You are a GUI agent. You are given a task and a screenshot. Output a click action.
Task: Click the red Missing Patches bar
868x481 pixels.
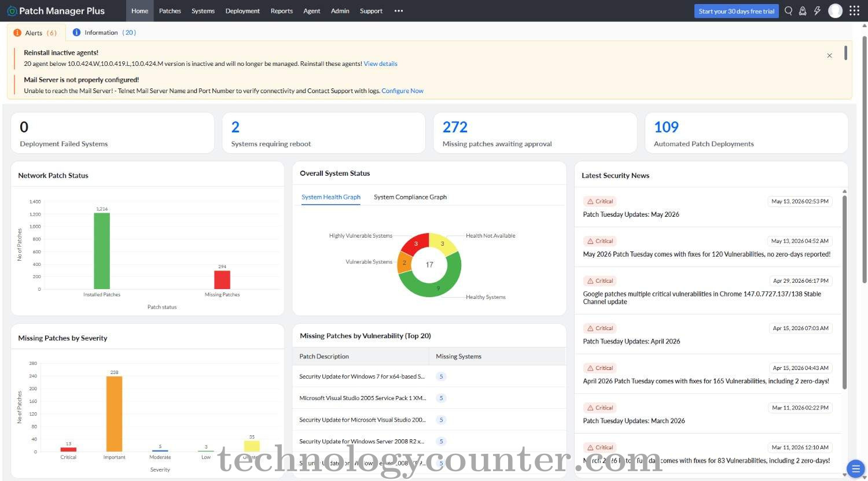pos(222,280)
